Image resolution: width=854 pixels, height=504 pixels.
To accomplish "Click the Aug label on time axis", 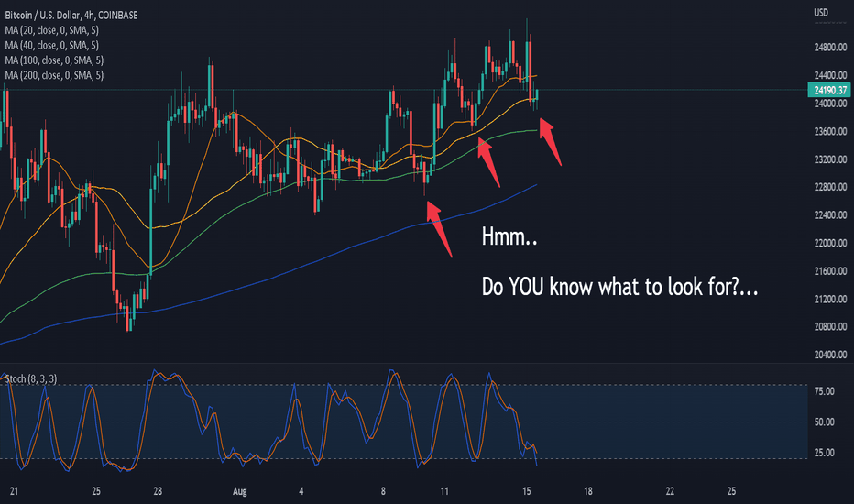I will (x=240, y=491).
